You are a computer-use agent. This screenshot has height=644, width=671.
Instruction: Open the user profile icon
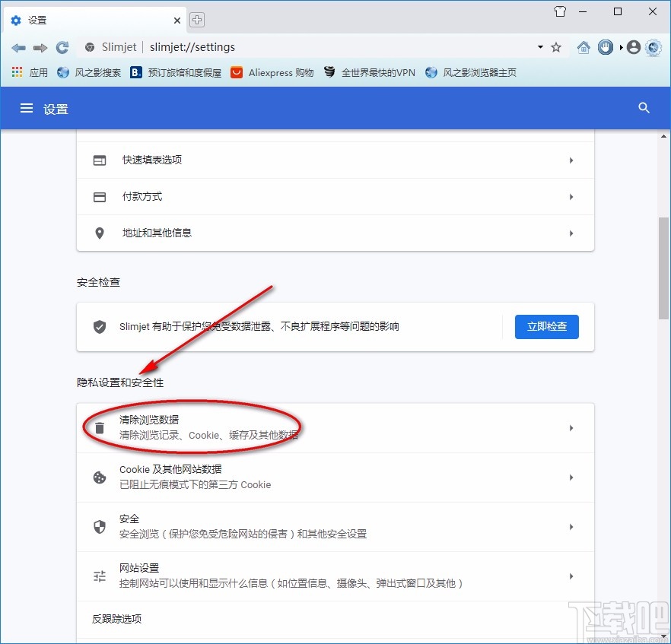633,46
